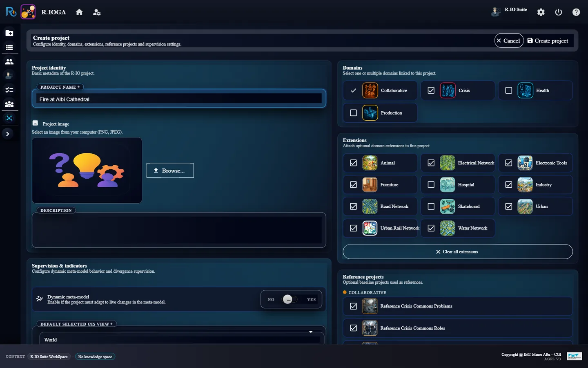Check the Health domain checkbox

point(509,90)
